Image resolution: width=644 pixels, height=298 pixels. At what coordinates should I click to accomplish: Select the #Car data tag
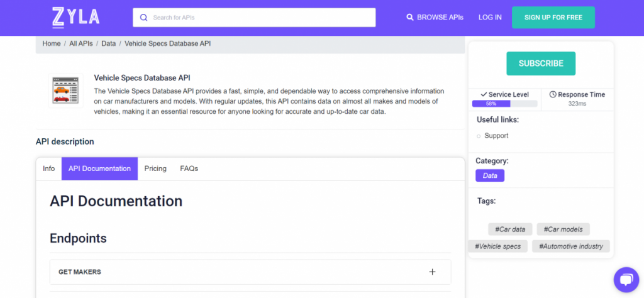[x=510, y=229]
